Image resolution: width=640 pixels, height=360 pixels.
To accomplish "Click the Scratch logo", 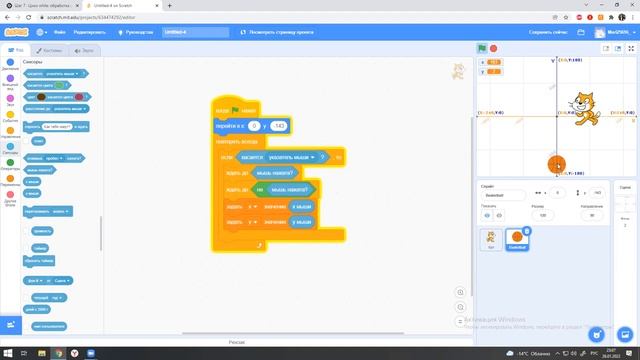I will (x=16, y=32).
